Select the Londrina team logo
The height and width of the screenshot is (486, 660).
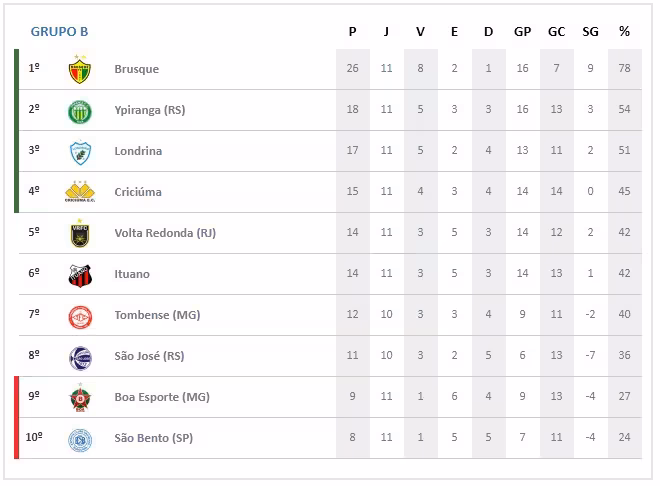click(x=79, y=152)
